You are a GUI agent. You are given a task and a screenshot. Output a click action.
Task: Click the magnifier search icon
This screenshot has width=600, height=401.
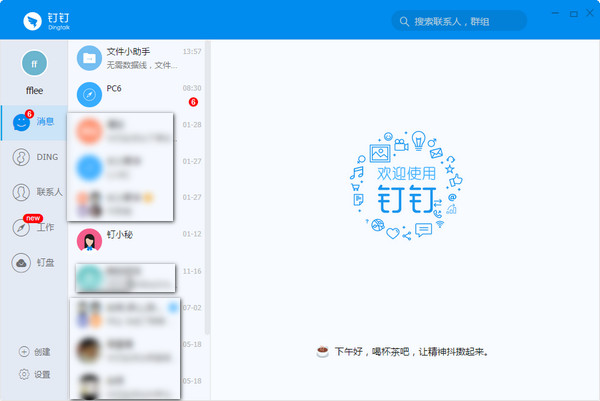pyautogui.click(x=404, y=21)
